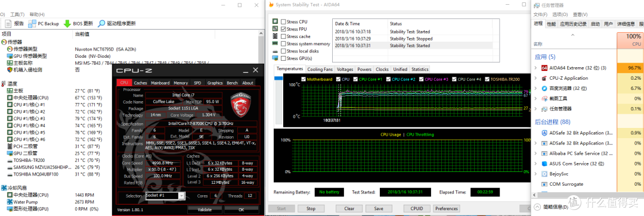Click the 报告 report icon in AIDA64 toolbar
This screenshot has width=644, height=216.
(8, 23)
